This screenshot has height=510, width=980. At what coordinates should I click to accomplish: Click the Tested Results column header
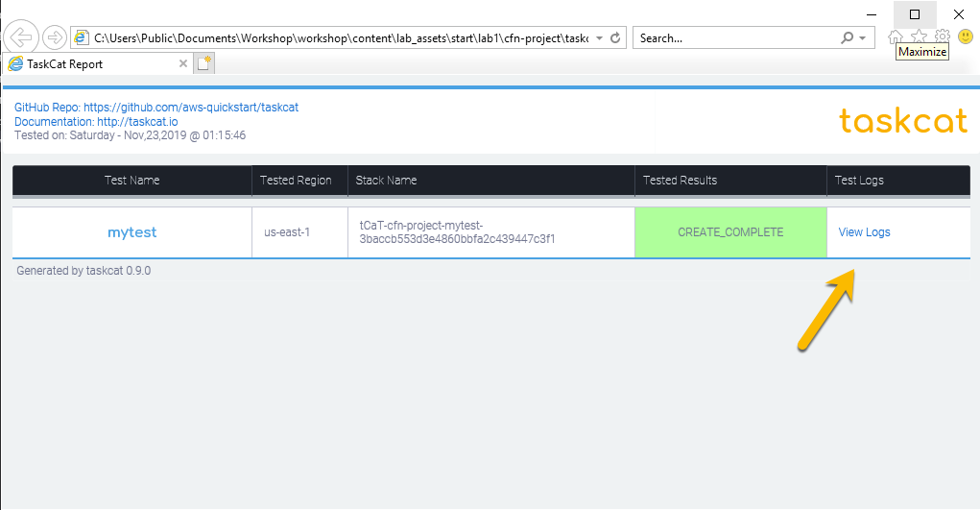point(730,181)
